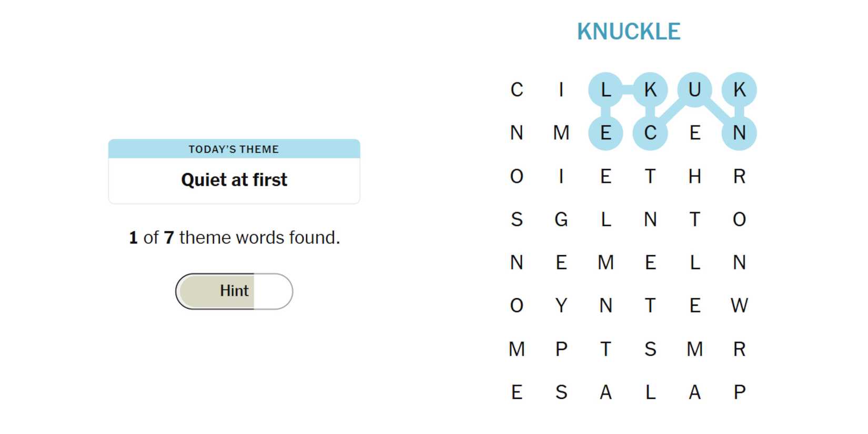Tap the letter P in the bottom row
The height and width of the screenshot is (434, 868).
click(739, 392)
